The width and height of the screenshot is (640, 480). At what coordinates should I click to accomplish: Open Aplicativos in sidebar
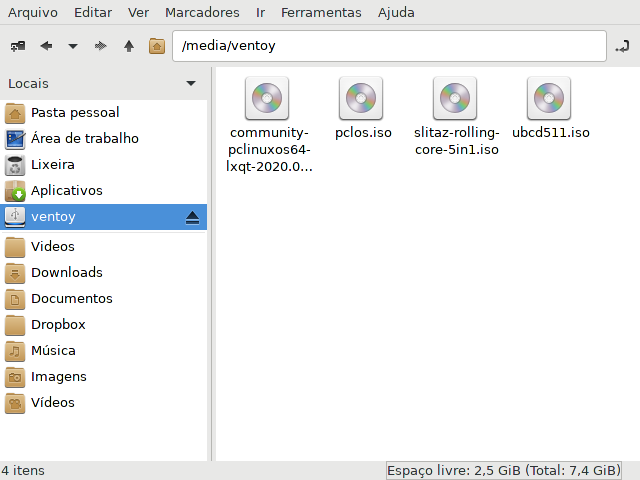coord(104,191)
